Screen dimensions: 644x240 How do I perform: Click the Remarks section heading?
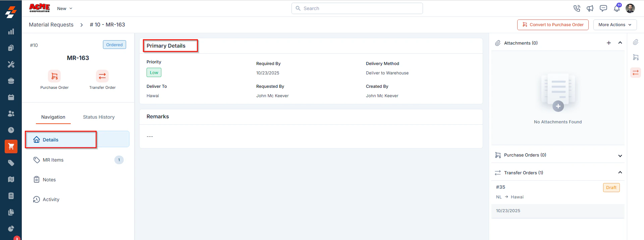point(158,117)
